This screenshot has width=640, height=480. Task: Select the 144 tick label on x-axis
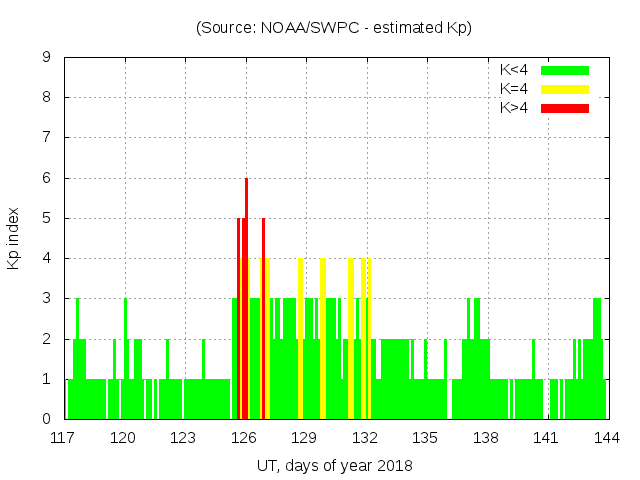click(606, 437)
